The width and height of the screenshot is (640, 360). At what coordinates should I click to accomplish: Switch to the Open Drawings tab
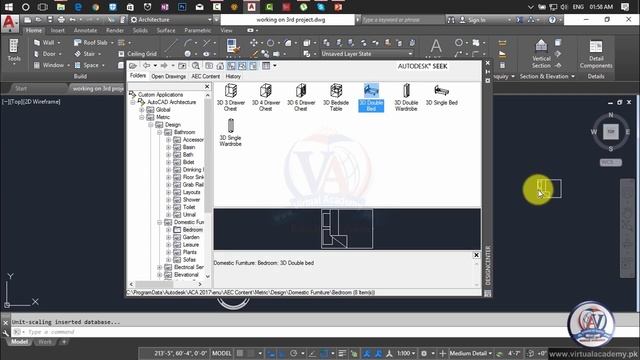[x=168, y=76]
